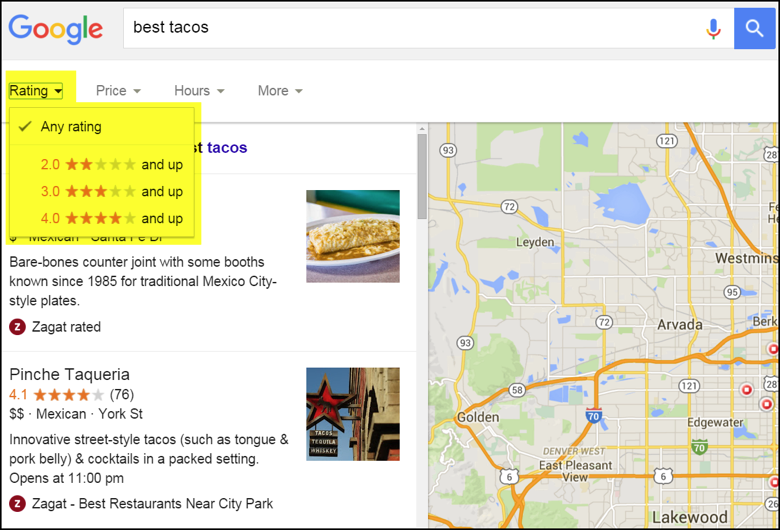The image size is (780, 530).
Task: Activate the microphone voice search icon
Action: [713, 29]
